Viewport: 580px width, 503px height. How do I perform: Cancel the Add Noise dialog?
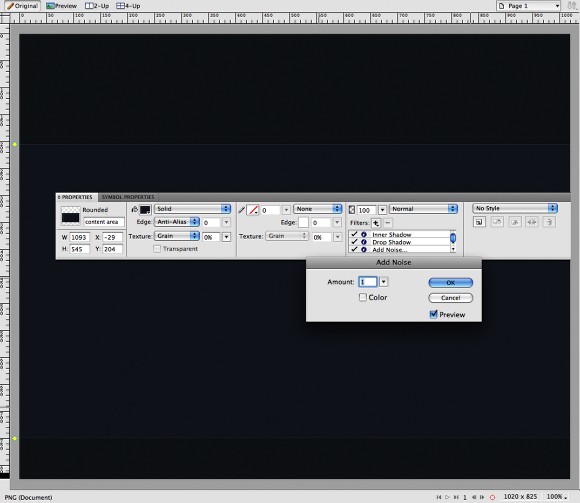point(451,298)
